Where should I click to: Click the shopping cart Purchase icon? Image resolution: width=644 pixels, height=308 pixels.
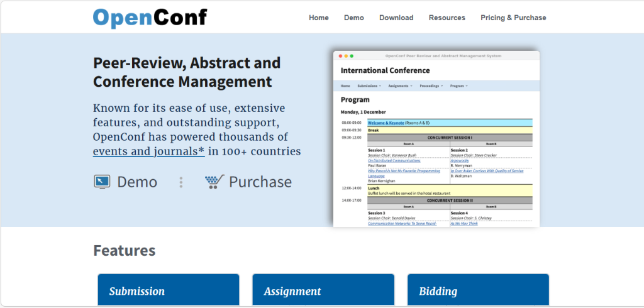pos(214,182)
